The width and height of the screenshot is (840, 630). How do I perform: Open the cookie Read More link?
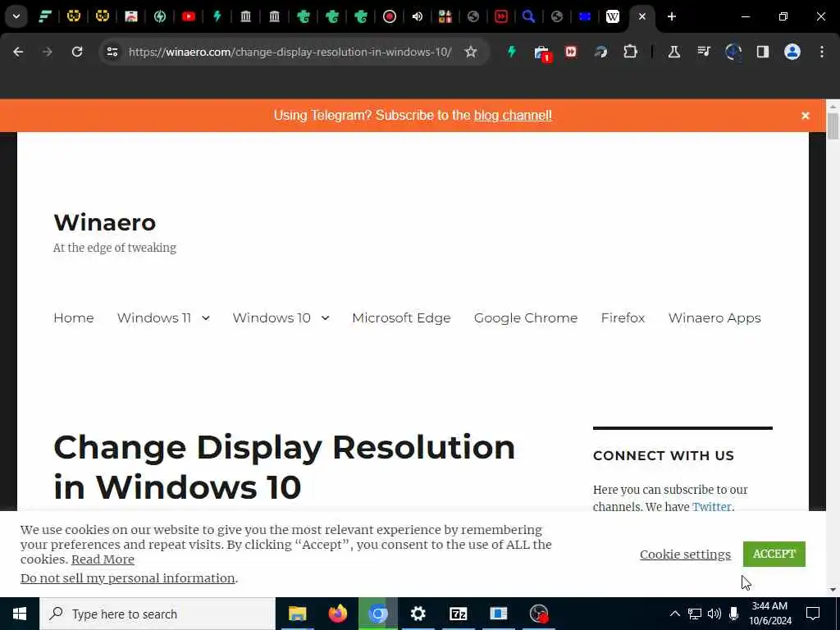pos(103,559)
